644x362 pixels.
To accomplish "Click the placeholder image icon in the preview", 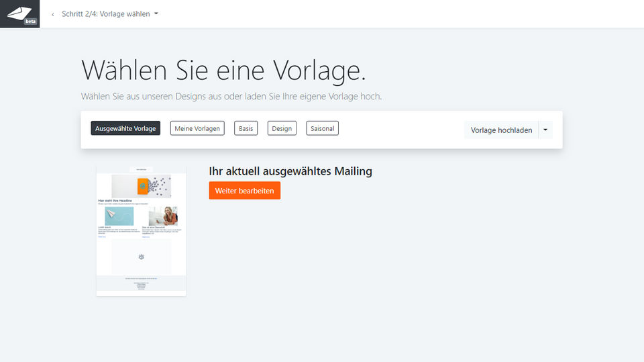I will pyautogui.click(x=142, y=257).
